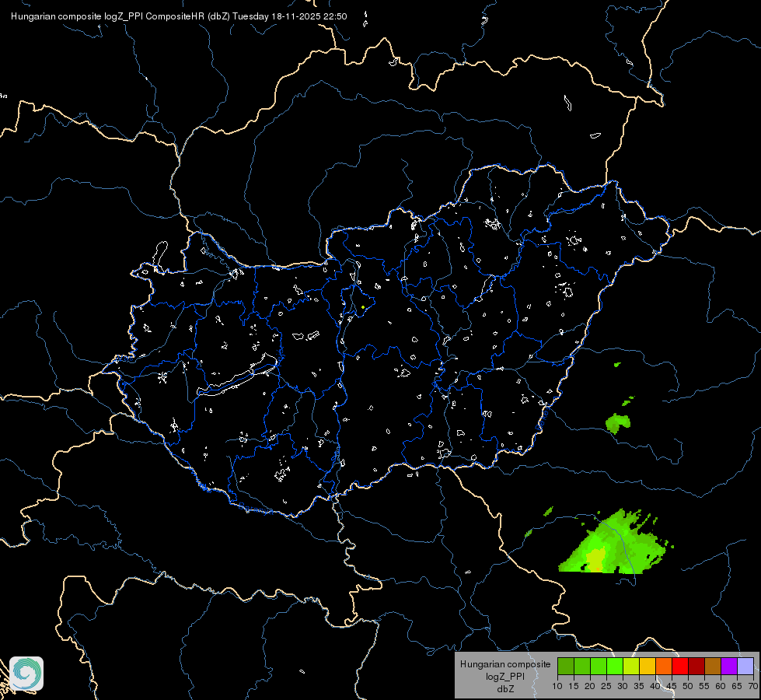Screen dimensions: 761x700
Task: Click the legend scale value 10
Action: coord(557,687)
